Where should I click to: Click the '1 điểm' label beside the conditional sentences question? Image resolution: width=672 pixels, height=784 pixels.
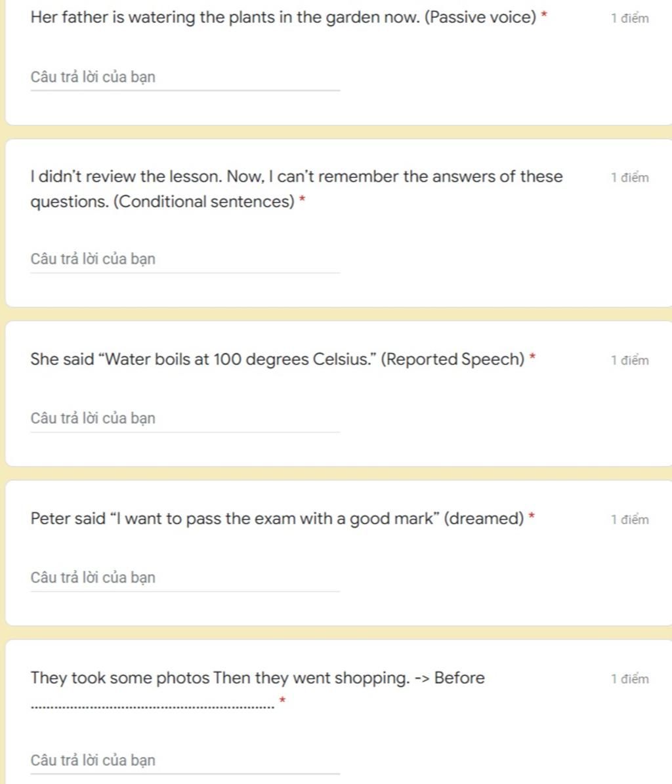[x=630, y=178]
